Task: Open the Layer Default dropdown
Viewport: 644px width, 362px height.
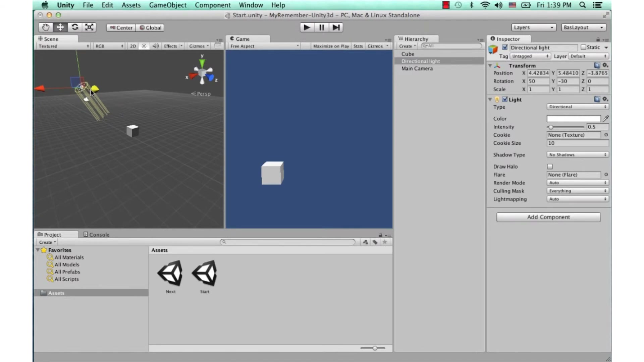Action: click(589, 56)
